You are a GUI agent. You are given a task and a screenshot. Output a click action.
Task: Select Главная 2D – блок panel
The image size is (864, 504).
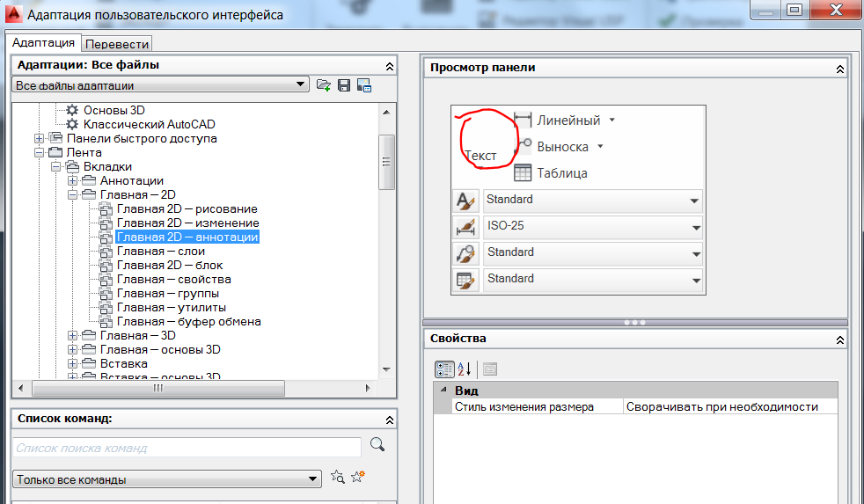[x=170, y=265]
